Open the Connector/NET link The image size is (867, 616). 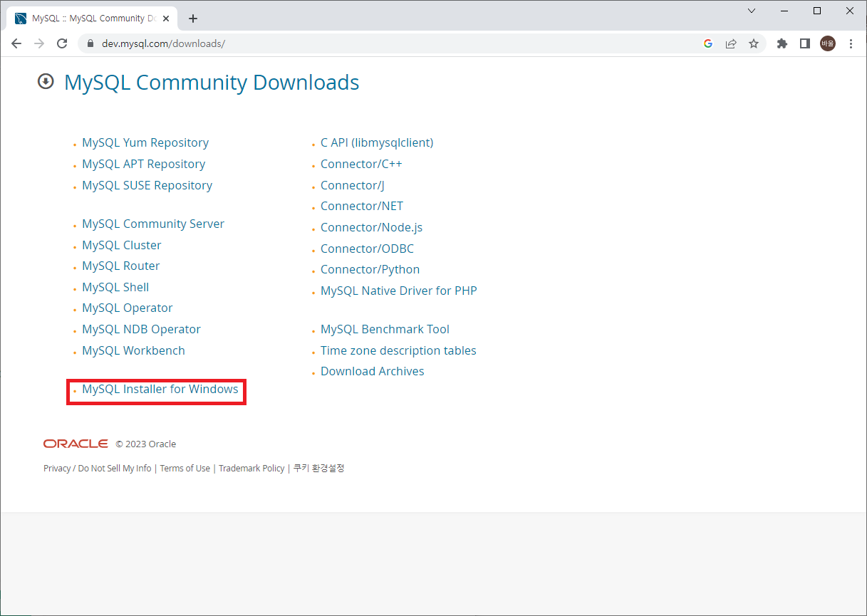coord(362,206)
